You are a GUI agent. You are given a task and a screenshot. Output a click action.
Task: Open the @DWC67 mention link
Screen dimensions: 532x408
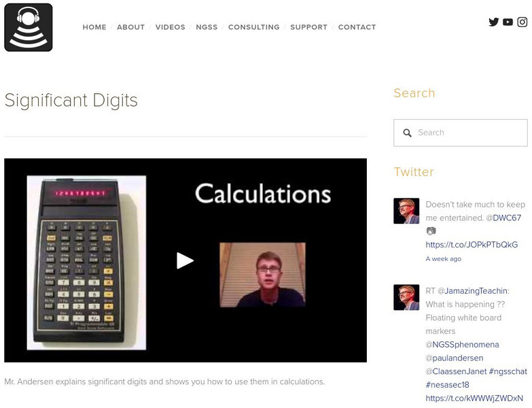[x=504, y=218]
